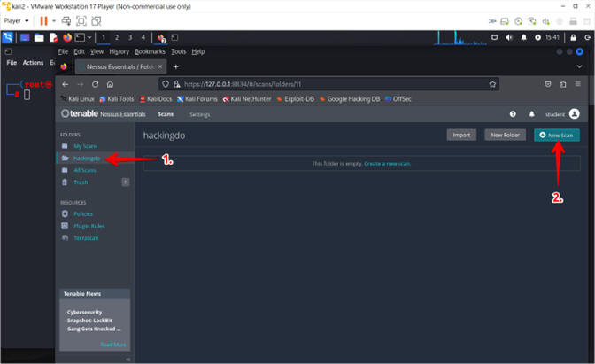Open OffSec bookmark
Image resolution: width=595 pixels, height=364 pixels.
click(x=398, y=99)
